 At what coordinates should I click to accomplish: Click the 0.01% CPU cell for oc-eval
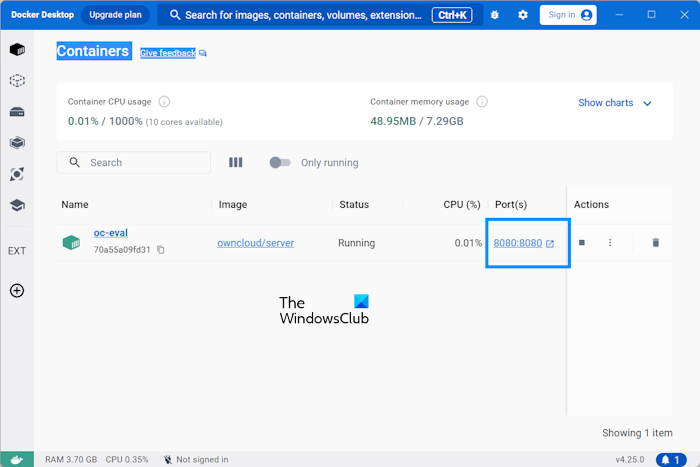(x=468, y=243)
